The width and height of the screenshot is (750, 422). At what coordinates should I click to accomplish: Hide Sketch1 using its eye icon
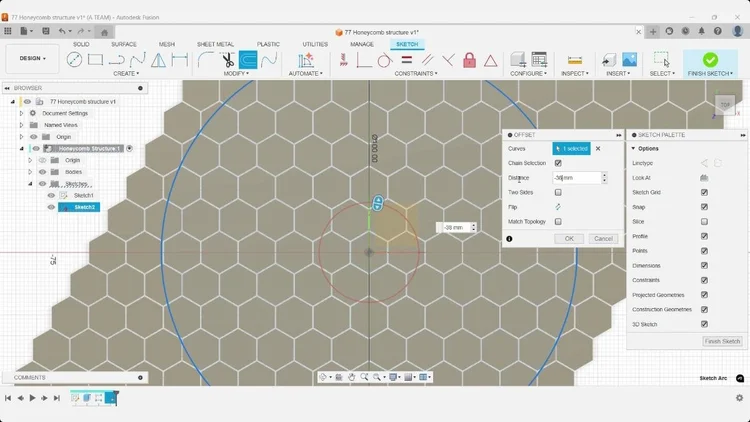point(51,195)
